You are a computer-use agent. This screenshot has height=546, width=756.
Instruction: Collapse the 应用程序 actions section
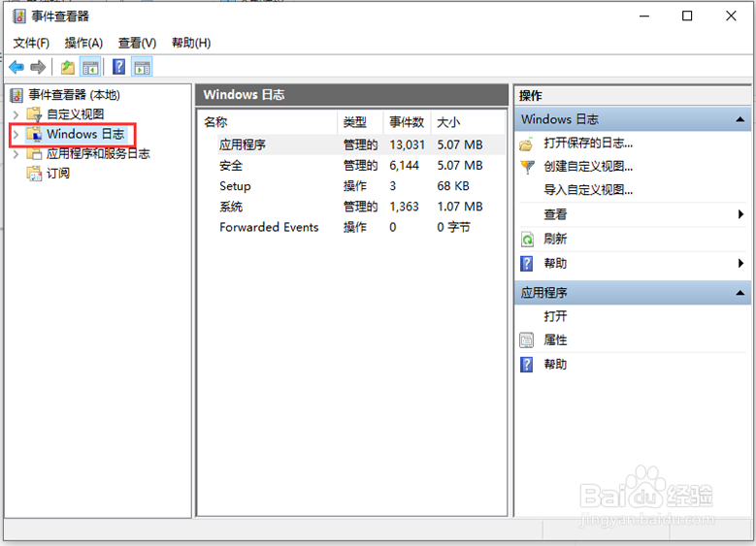(x=740, y=293)
